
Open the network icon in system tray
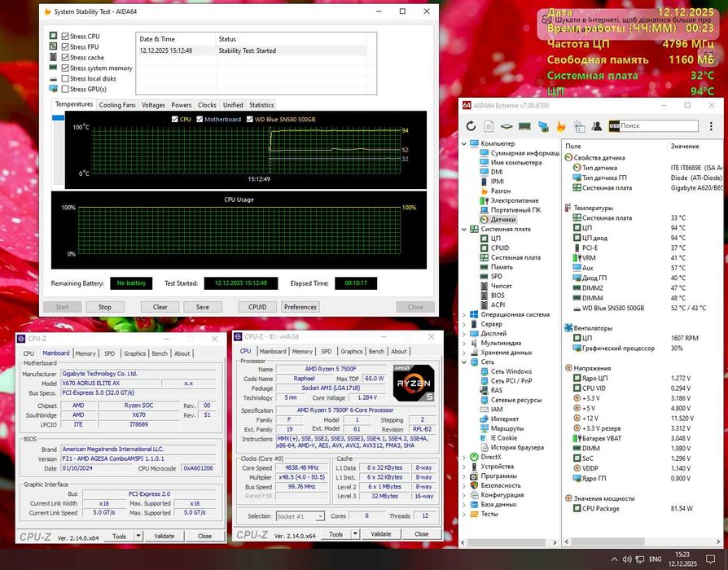click(x=640, y=559)
